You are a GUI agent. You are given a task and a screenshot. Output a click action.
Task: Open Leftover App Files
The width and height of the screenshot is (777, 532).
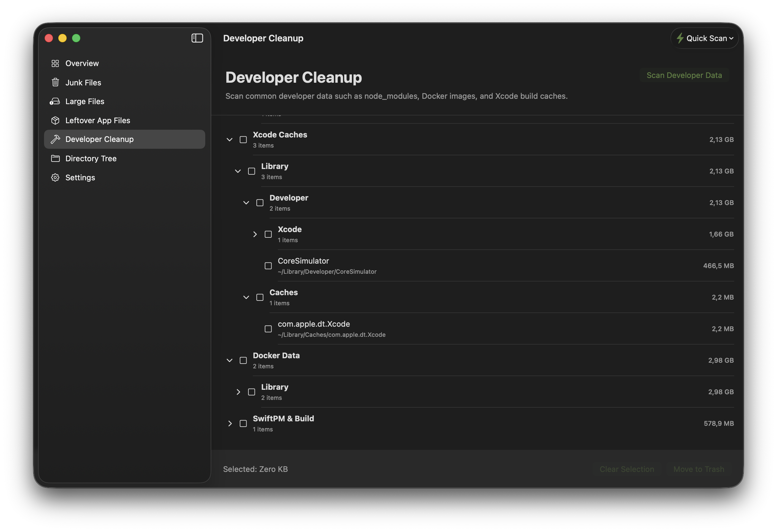124,121
